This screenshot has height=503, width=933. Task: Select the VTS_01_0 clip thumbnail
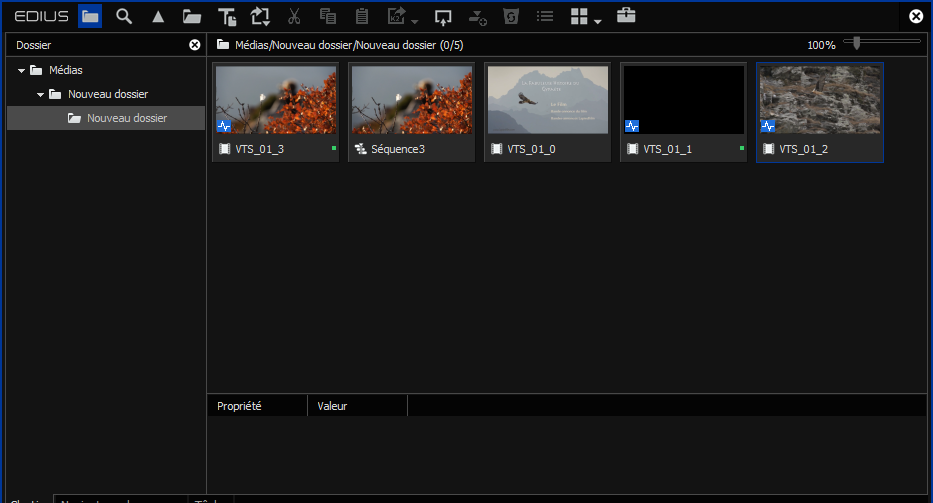(547, 100)
